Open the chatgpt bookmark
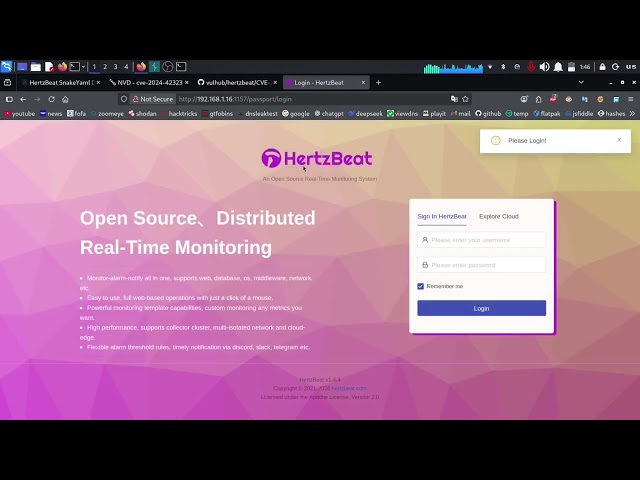 coord(329,113)
